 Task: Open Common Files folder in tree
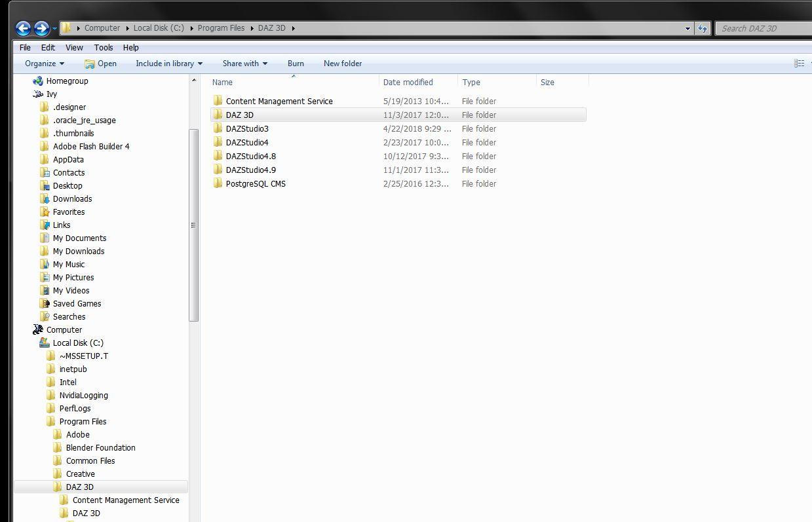click(x=90, y=460)
